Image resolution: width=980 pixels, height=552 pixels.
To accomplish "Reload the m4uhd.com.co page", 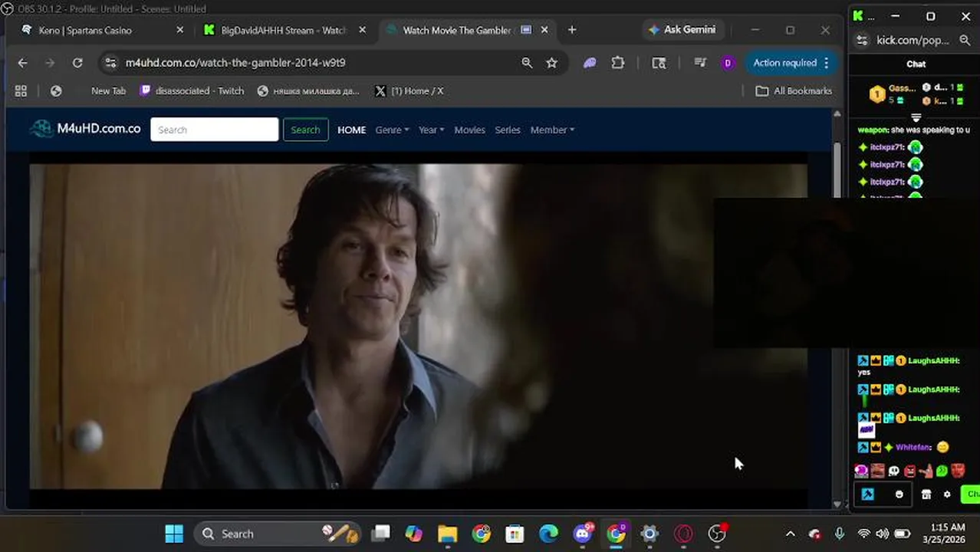I will coord(77,63).
